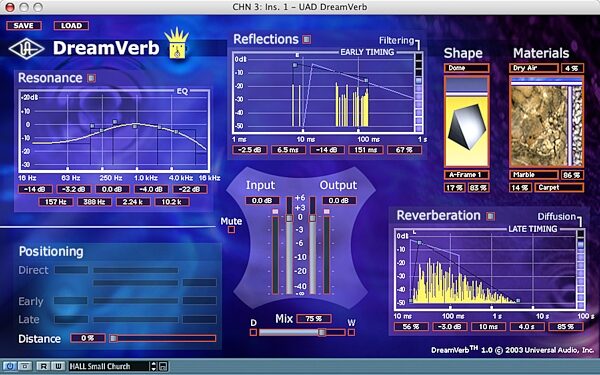
Task: Click the Marble 86 % field
Action: [572, 175]
